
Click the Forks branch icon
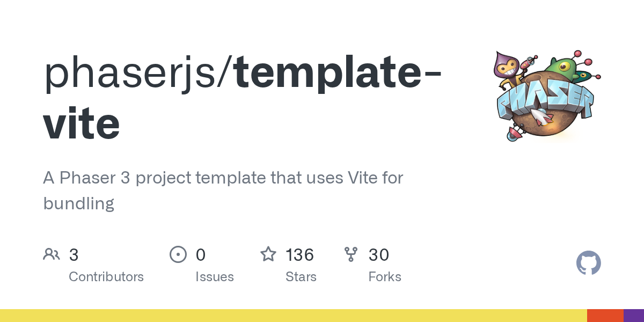pyautogui.click(x=351, y=254)
